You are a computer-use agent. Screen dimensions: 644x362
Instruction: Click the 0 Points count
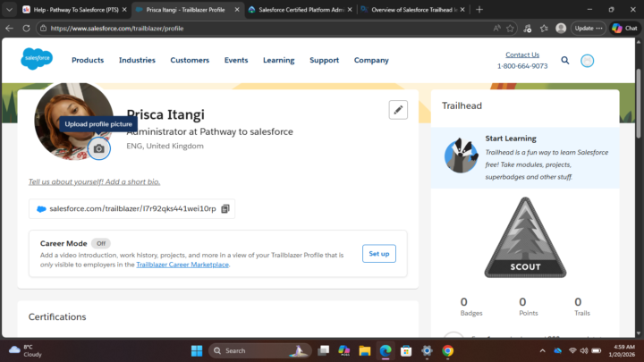528,307
